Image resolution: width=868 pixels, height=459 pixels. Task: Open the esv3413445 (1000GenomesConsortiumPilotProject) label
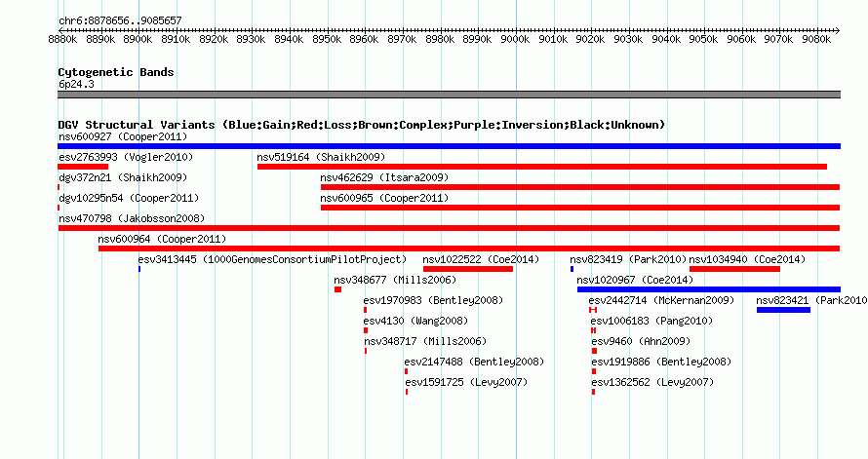pyautogui.click(x=272, y=259)
